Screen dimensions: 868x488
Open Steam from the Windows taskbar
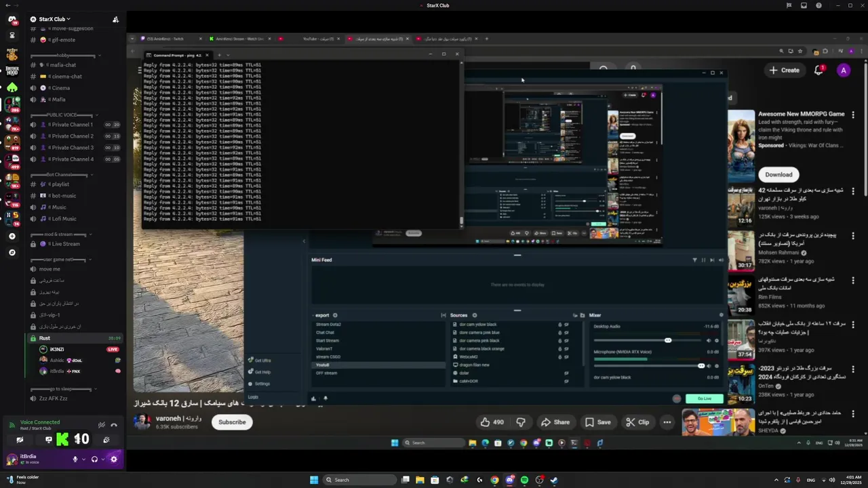click(x=554, y=480)
